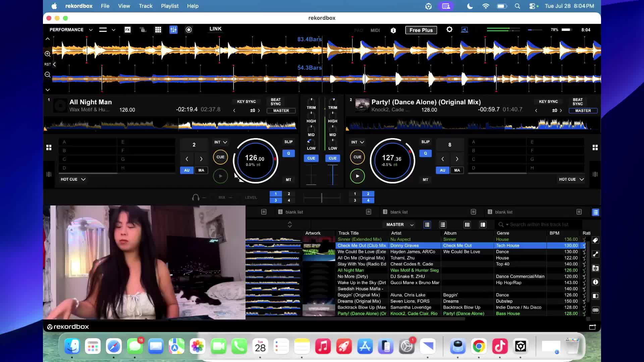The image size is (644, 362).
Task: Adjust channel 1 volume fader
Action: click(x=311, y=175)
